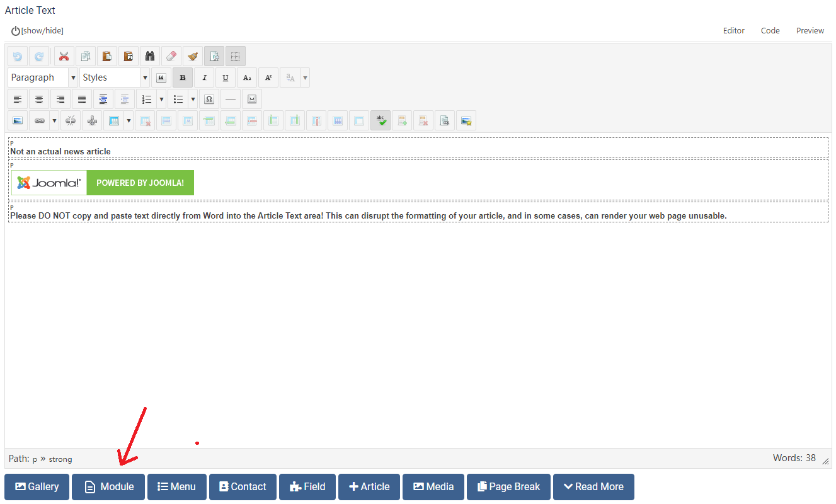Viewport: 836px width, 504px height.
Task: Insert a horizontal line
Action: point(231,100)
